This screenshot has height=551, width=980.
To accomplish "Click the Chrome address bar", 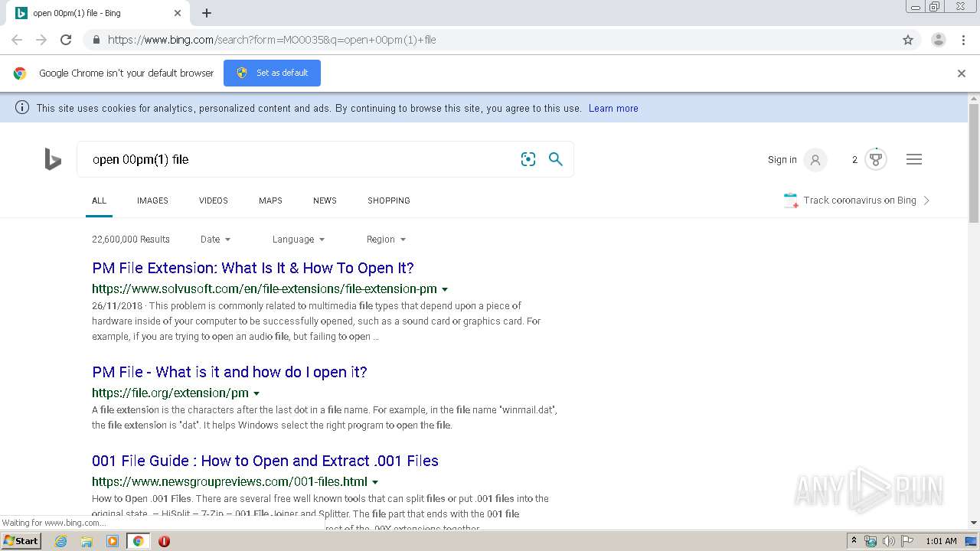I will [490, 40].
